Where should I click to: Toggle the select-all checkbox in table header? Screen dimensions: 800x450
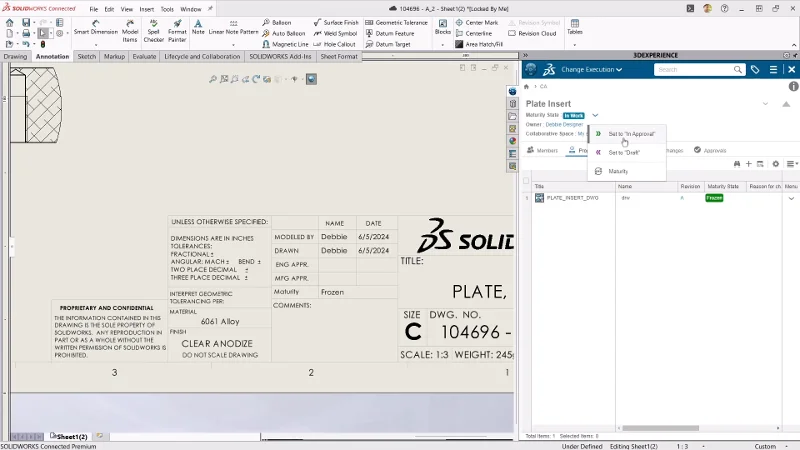tap(527, 181)
